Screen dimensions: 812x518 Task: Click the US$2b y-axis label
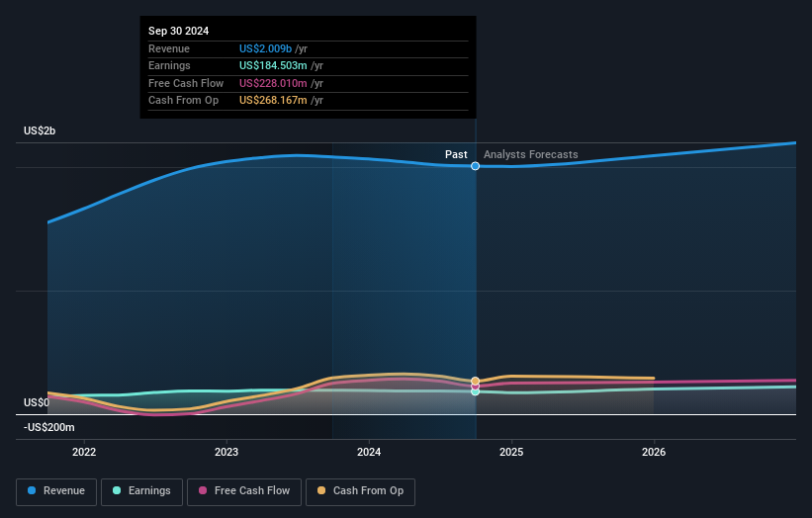(x=40, y=130)
